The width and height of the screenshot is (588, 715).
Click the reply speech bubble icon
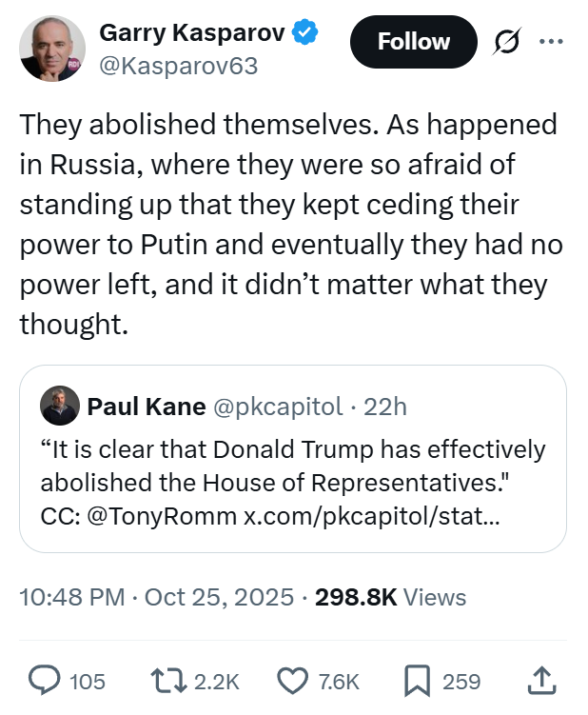point(44,681)
